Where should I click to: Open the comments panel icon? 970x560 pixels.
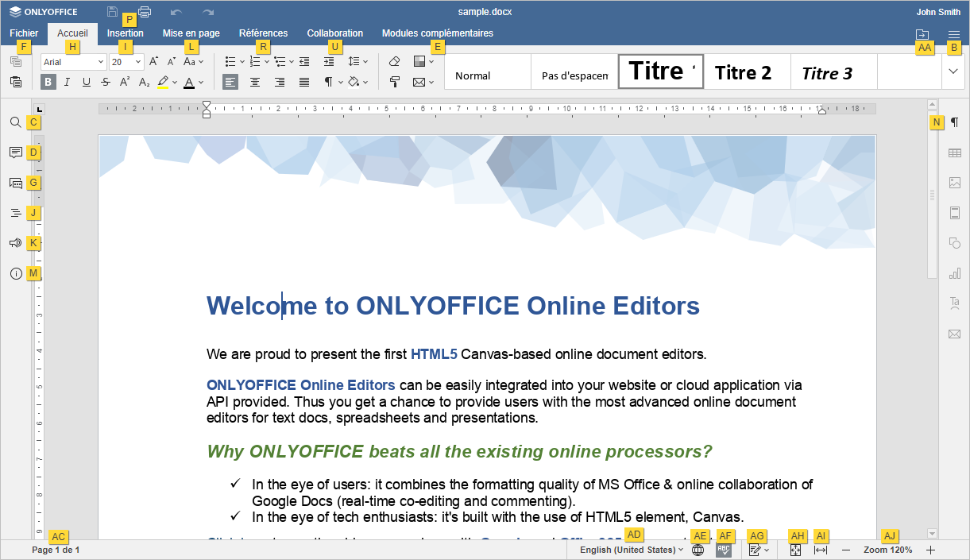(15, 153)
